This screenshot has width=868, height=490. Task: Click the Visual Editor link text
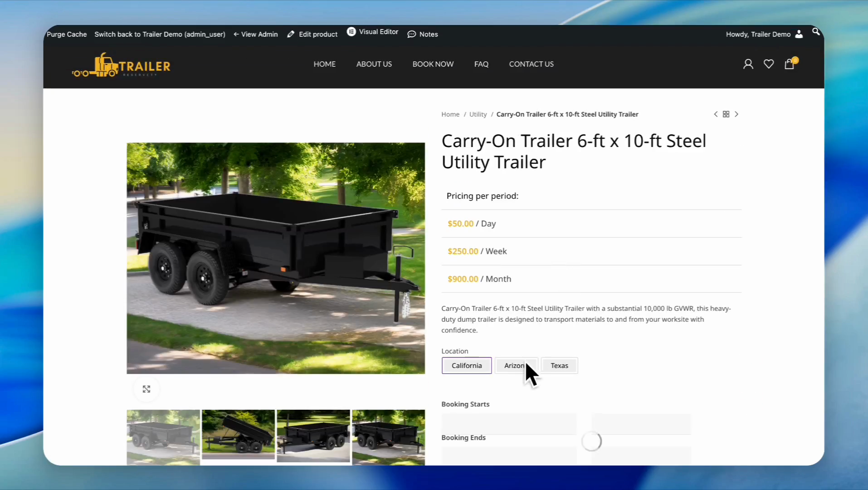379,32
